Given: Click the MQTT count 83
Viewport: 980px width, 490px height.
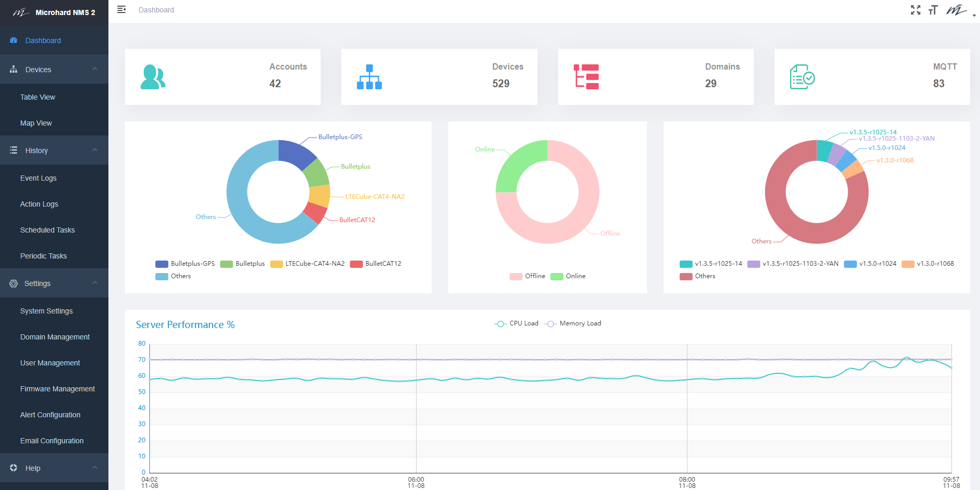Looking at the screenshot, I should pyautogui.click(x=939, y=84).
